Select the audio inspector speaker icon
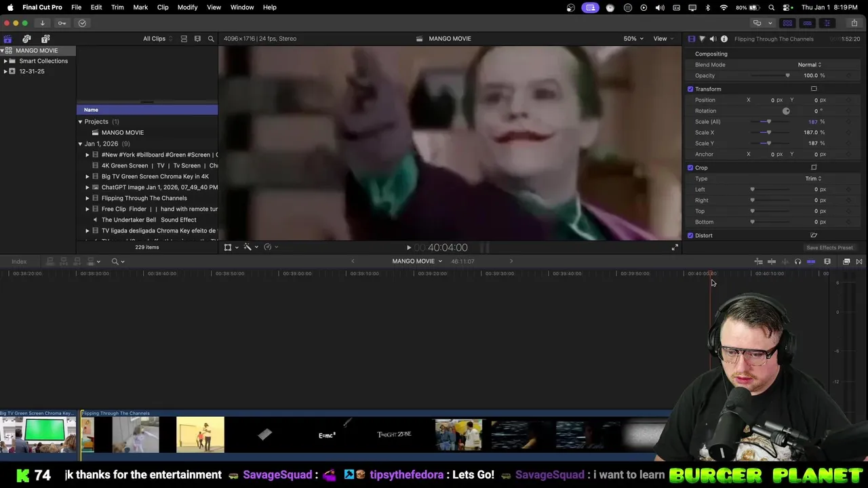Image resolution: width=868 pixels, height=488 pixels. click(x=713, y=39)
